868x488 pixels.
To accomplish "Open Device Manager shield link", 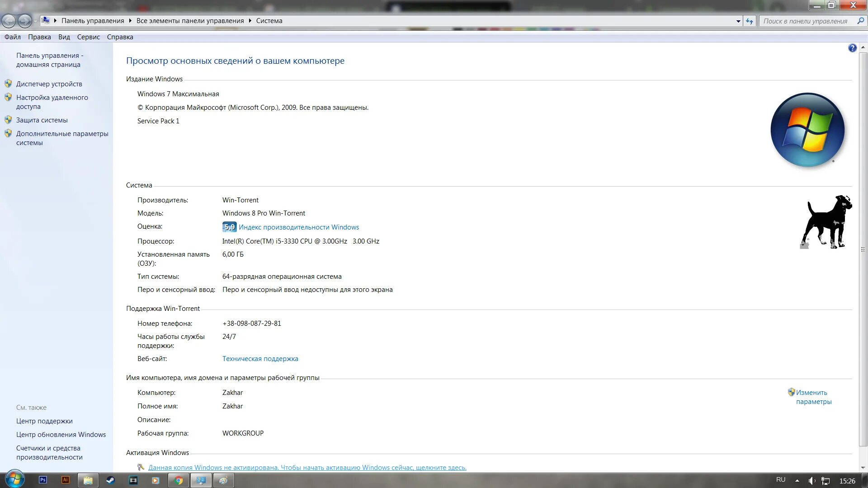I will 49,84.
